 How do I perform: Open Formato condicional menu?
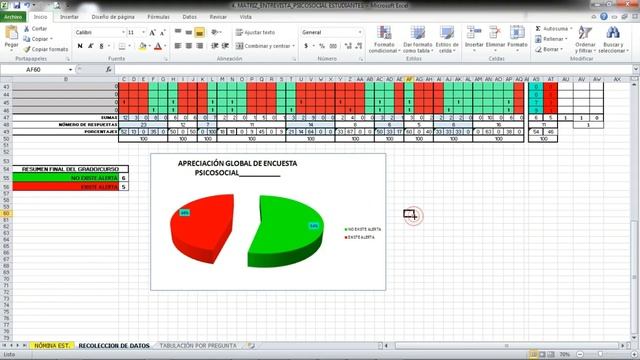(x=384, y=40)
